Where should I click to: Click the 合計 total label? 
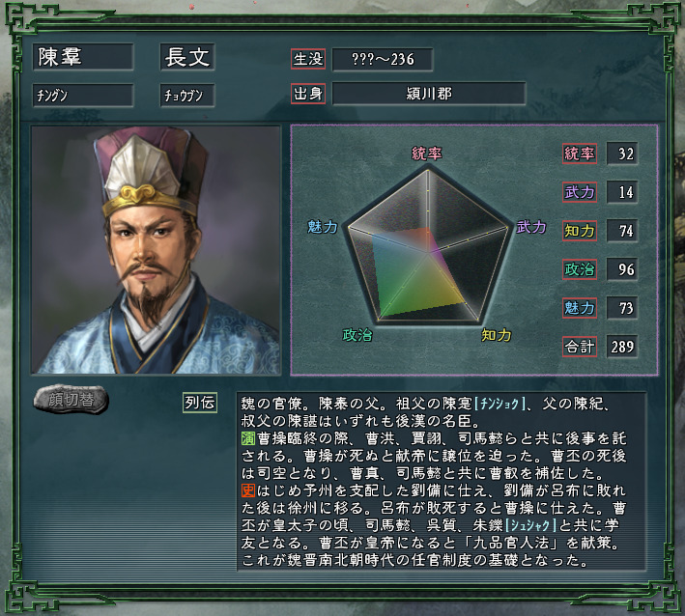[580, 347]
